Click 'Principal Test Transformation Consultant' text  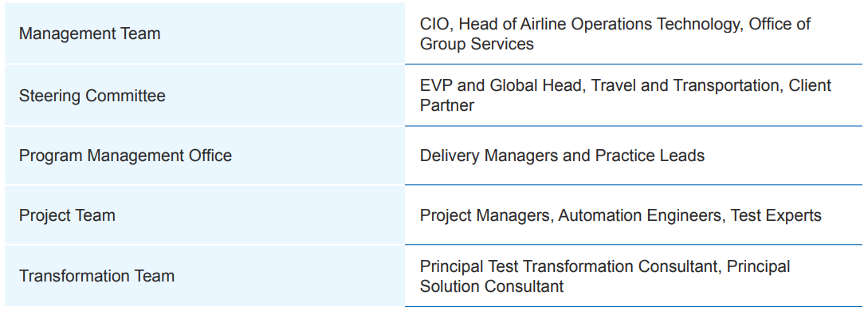[568, 266]
